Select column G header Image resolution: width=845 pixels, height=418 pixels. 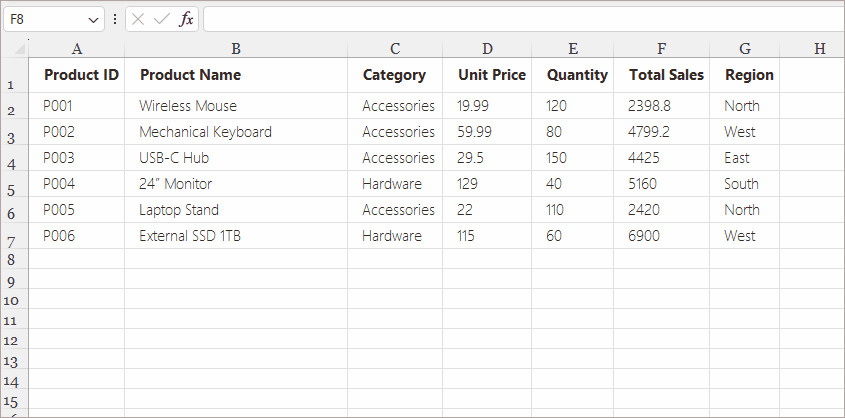pos(745,49)
